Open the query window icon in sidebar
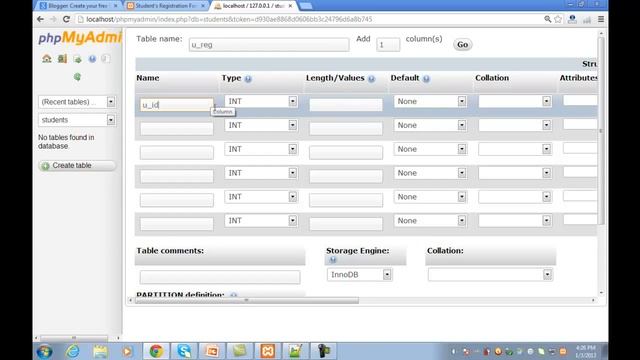 click(77, 59)
